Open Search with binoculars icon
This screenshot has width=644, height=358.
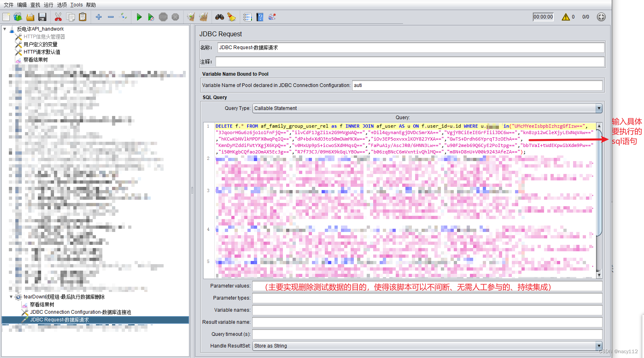(220, 17)
